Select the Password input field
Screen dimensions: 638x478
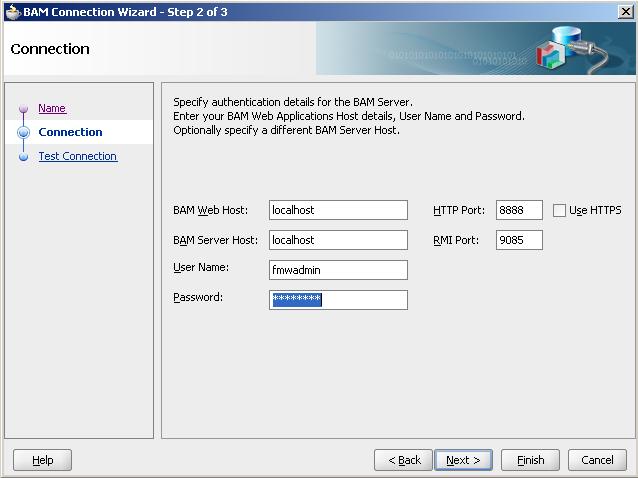pyautogui.click(x=338, y=300)
